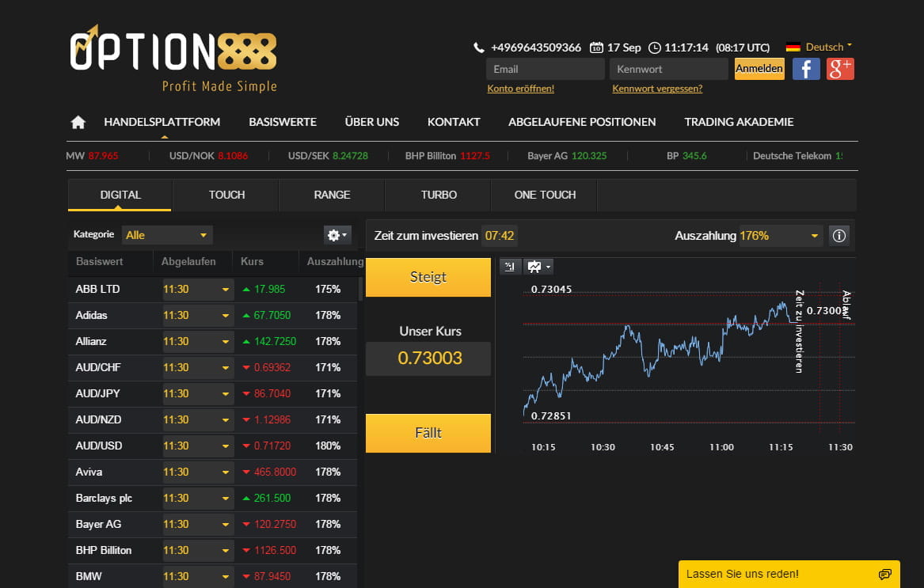Screen dimensions: 924x588
Task: Open the chart type selector icon
Action: click(538, 267)
